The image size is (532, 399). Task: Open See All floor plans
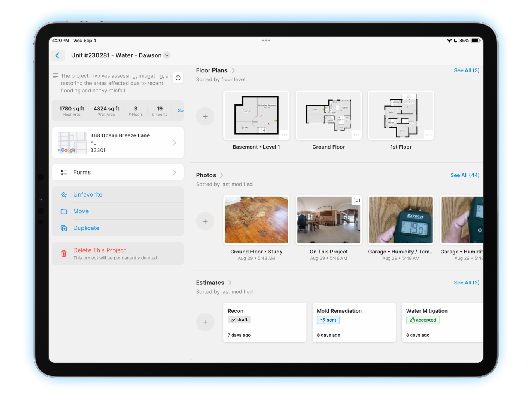click(x=467, y=70)
